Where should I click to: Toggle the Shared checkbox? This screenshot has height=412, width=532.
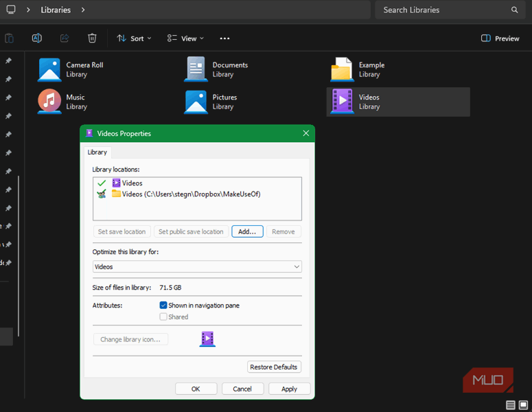[x=163, y=317]
